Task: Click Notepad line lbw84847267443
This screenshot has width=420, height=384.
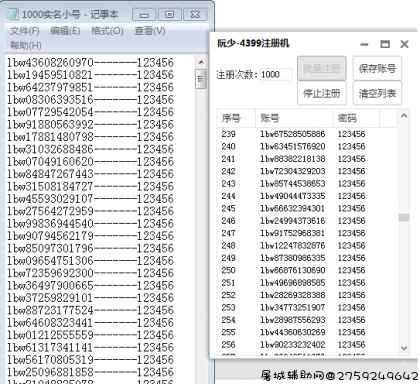Action: [x=90, y=174]
